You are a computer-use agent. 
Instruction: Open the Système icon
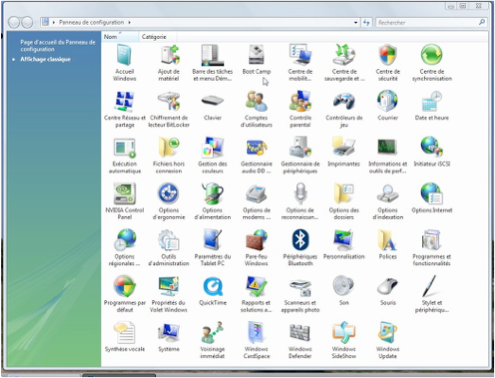pyautogui.click(x=169, y=336)
